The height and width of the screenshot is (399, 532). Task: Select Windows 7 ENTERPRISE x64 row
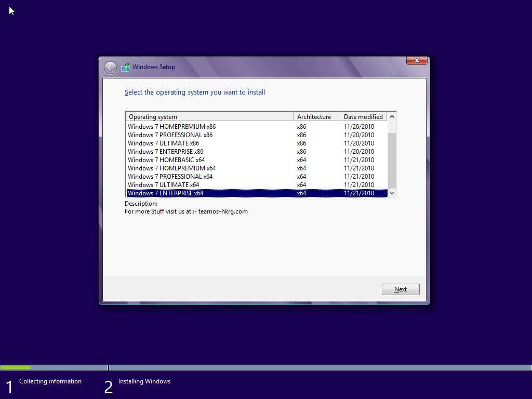[257, 193]
